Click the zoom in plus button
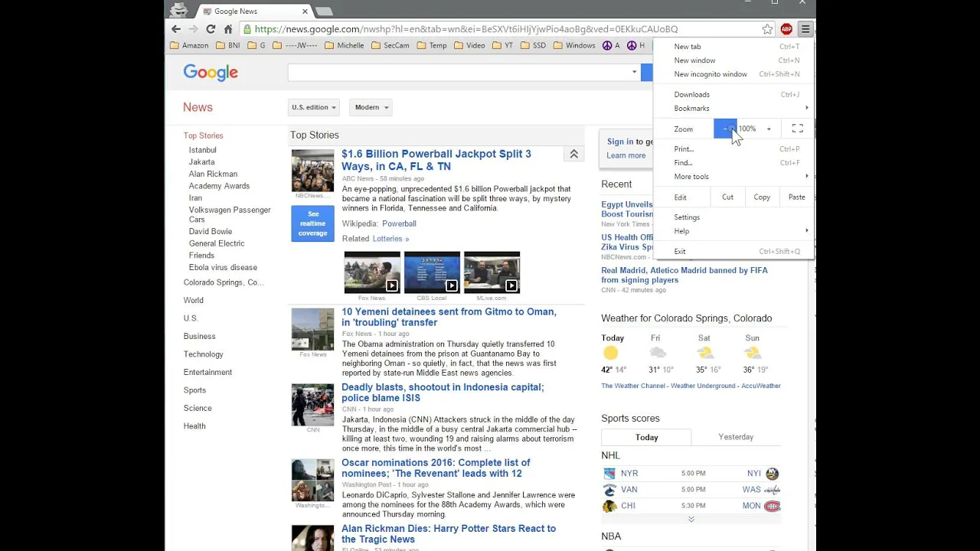 coord(769,129)
